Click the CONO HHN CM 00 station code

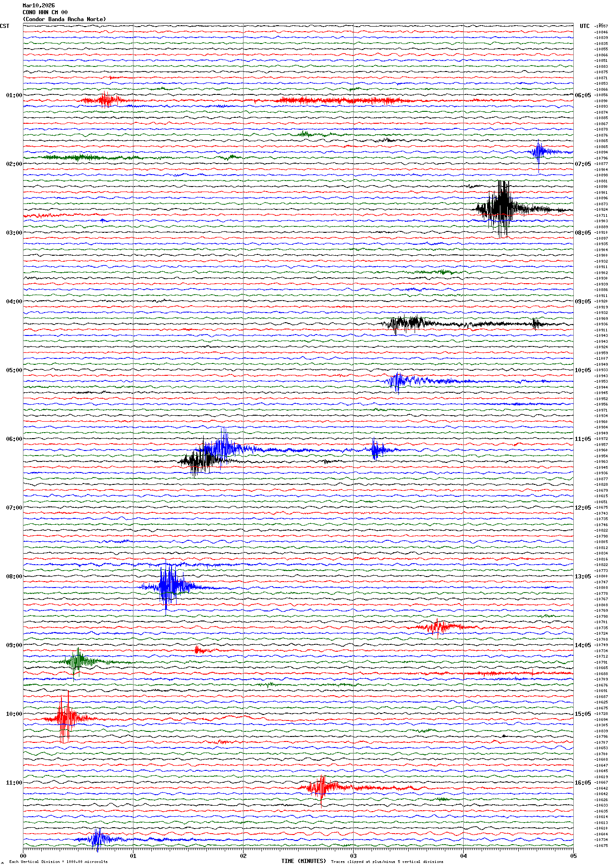(45, 12)
